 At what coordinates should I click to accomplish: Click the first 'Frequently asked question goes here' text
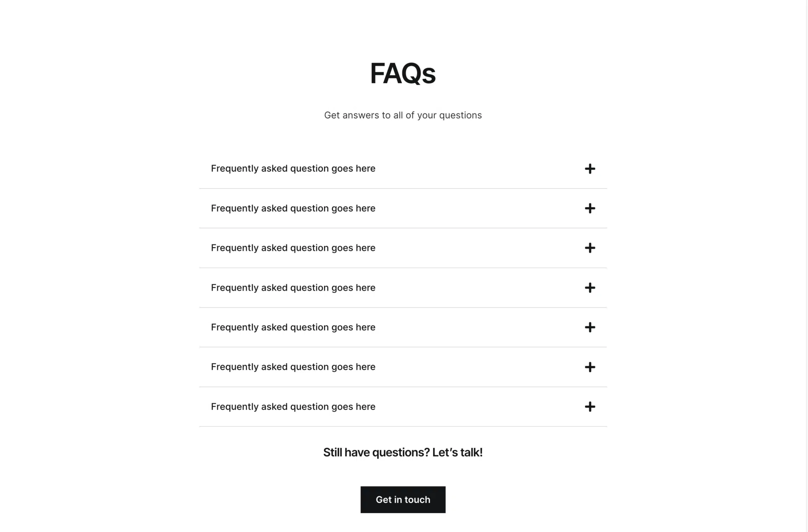293,169
